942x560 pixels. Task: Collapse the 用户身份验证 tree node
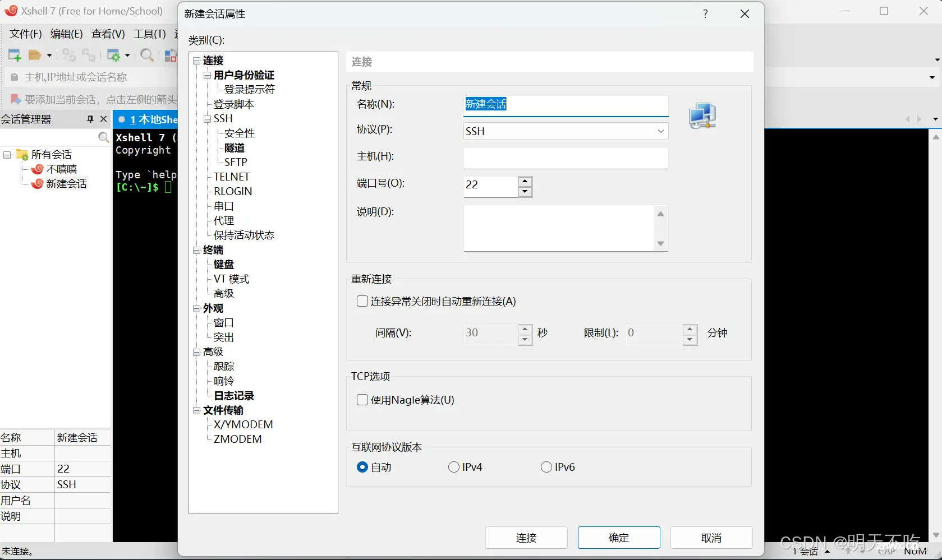tap(207, 75)
